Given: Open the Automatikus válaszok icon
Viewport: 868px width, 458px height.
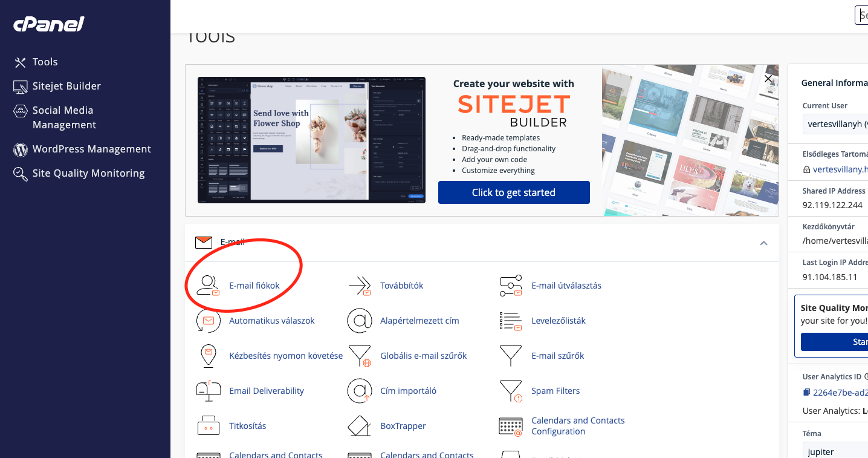Looking at the screenshot, I should [x=208, y=321].
